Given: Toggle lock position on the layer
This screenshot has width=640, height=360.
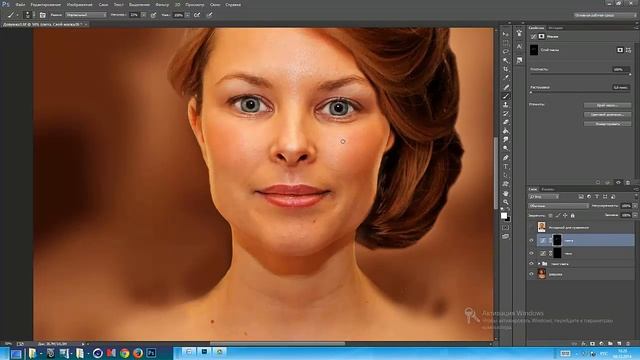Looking at the screenshot, I should [565, 216].
